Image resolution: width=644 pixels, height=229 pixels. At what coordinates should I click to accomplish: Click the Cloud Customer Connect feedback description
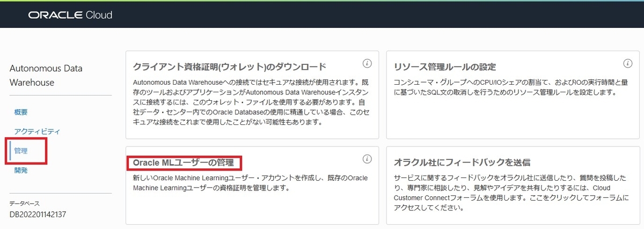click(511, 192)
